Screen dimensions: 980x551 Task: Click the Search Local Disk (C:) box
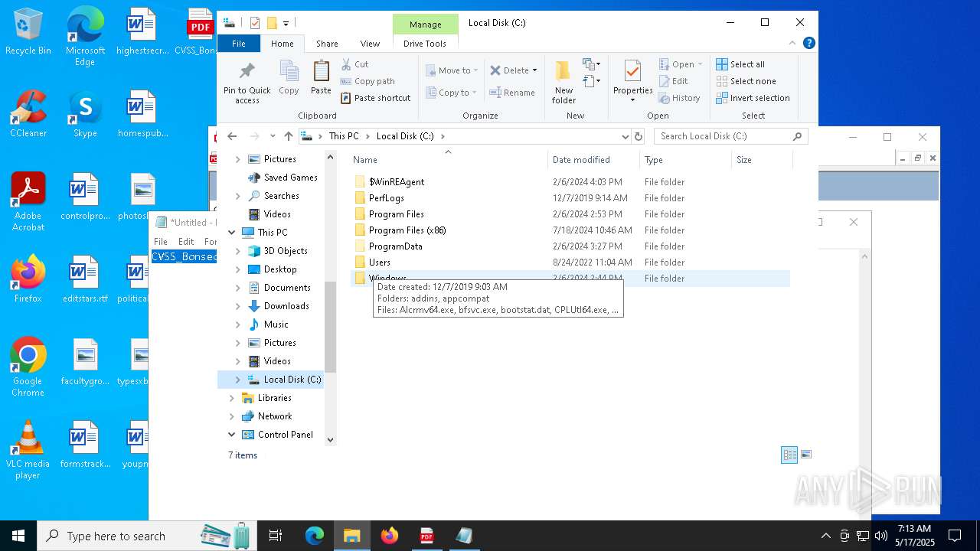731,136
